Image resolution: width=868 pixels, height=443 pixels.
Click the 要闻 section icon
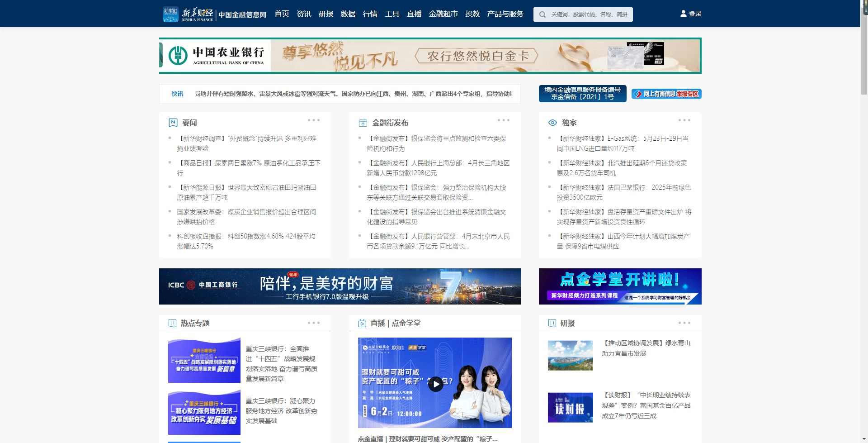click(x=173, y=123)
